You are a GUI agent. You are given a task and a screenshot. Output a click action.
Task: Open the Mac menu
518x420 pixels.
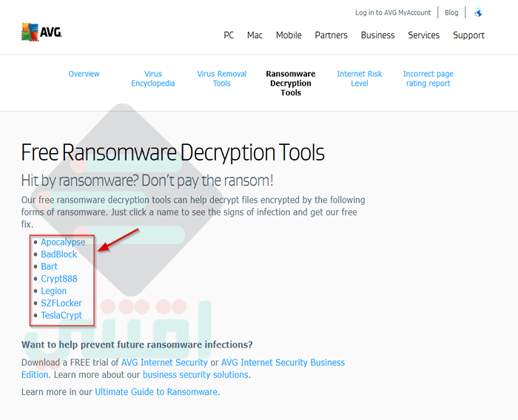click(x=255, y=35)
